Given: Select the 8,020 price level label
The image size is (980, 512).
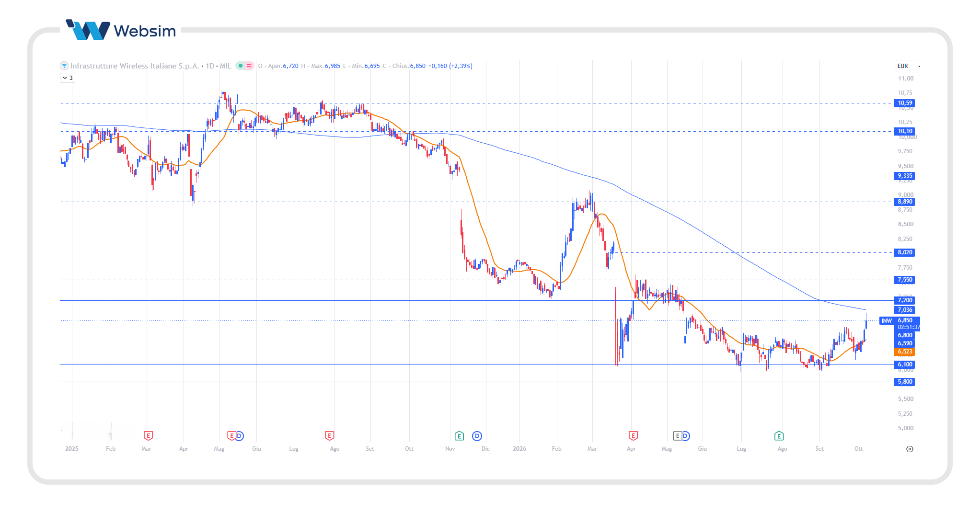Looking at the screenshot, I should coord(905,252).
